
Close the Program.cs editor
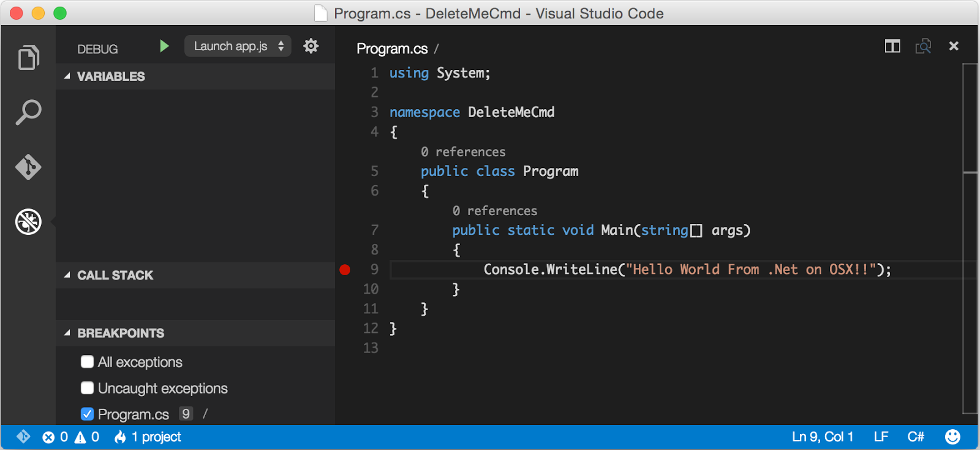954,46
